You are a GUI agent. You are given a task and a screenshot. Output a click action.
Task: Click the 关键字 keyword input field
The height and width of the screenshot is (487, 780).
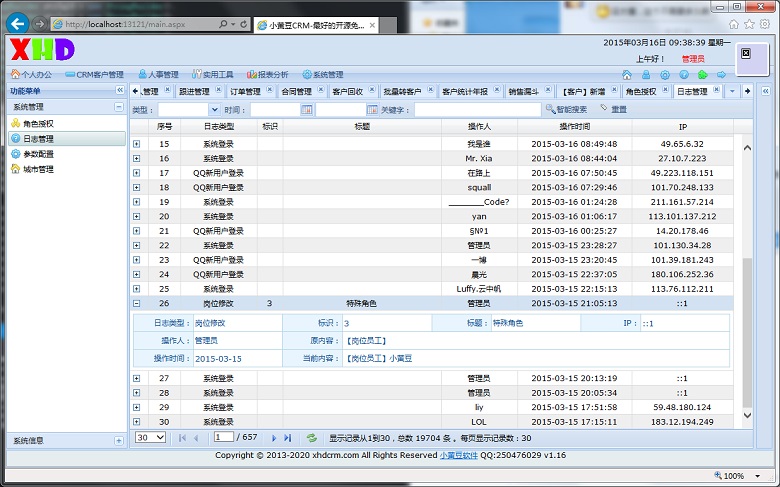[x=477, y=109]
